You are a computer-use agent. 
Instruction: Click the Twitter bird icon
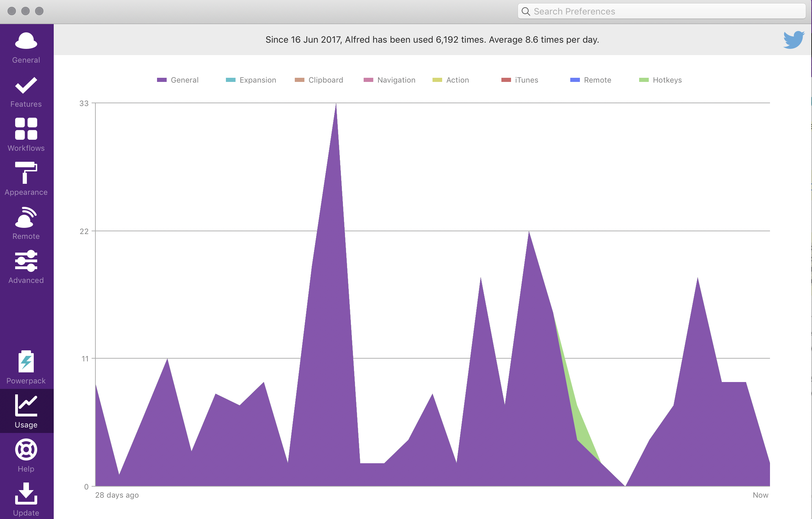click(794, 40)
